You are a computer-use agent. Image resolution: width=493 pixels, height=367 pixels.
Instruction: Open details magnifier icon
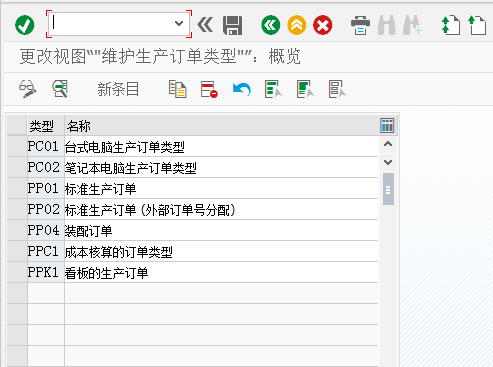click(x=60, y=89)
